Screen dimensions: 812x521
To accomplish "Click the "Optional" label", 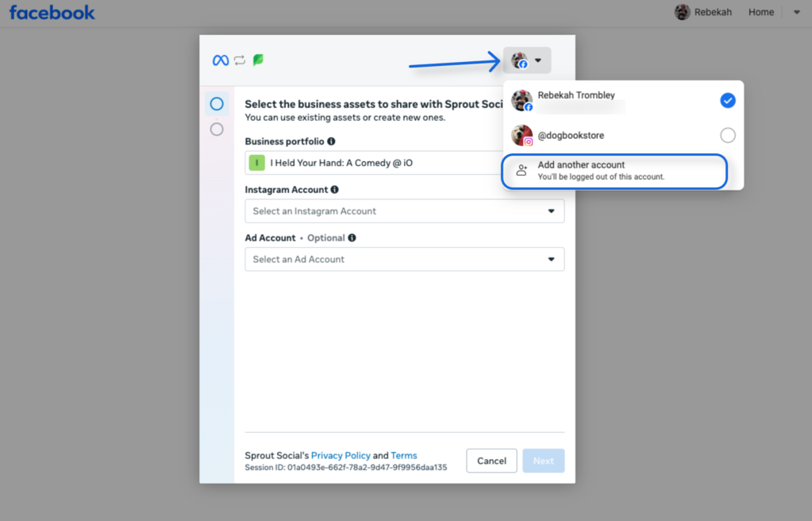I will [325, 237].
